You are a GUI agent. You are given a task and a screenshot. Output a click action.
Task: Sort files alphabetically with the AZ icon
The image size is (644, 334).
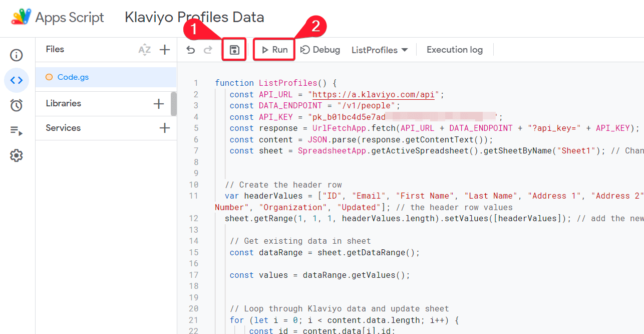pos(145,50)
